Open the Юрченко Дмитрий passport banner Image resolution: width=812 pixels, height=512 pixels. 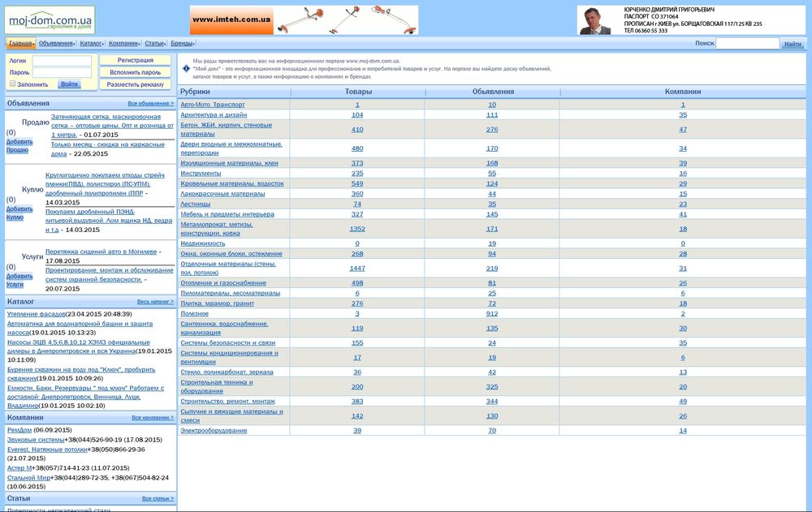(691, 20)
